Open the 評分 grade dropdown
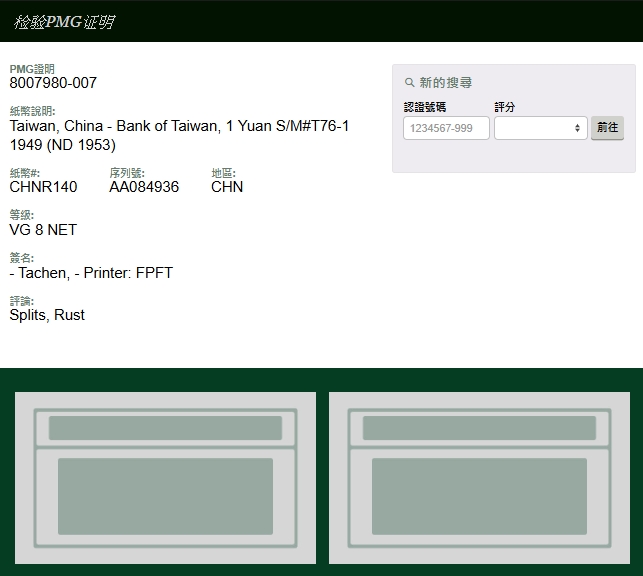The image size is (643, 576). click(540, 128)
